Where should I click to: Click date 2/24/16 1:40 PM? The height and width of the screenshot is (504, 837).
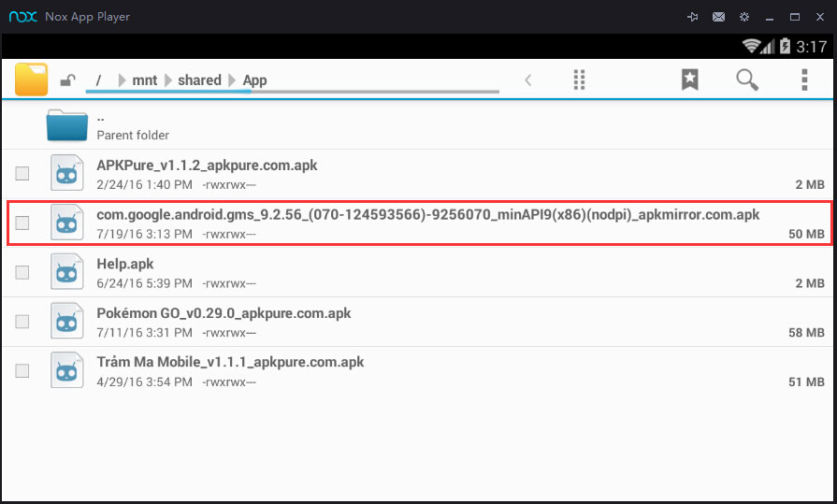coord(144,185)
